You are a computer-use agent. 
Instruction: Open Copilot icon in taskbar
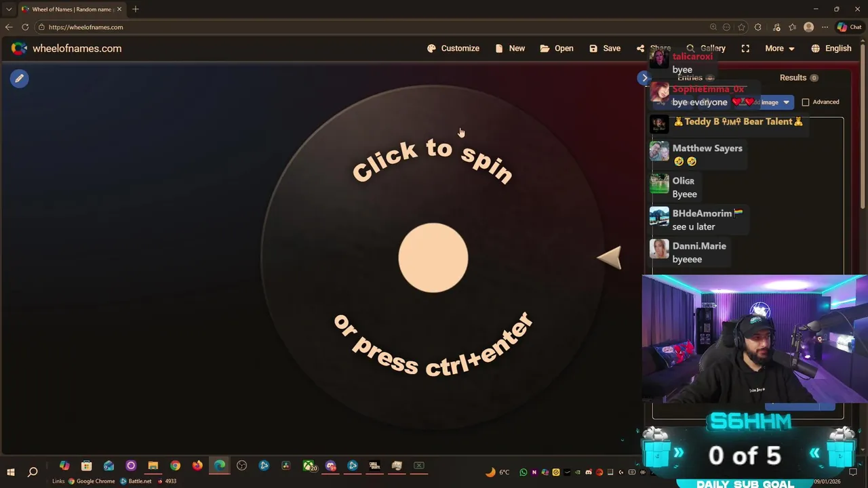[64, 466]
